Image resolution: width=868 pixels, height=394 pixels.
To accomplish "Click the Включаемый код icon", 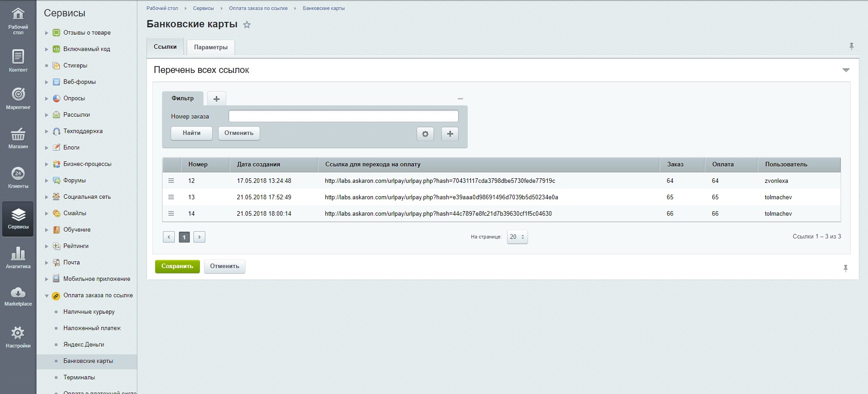I will (56, 49).
